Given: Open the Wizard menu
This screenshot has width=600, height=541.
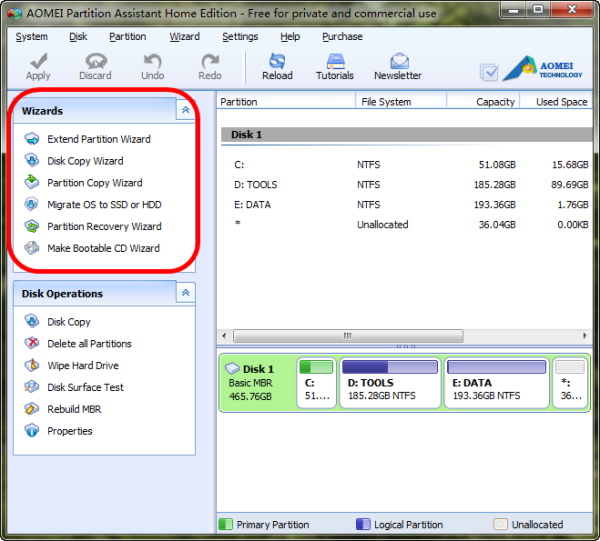Looking at the screenshot, I should coord(184,37).
